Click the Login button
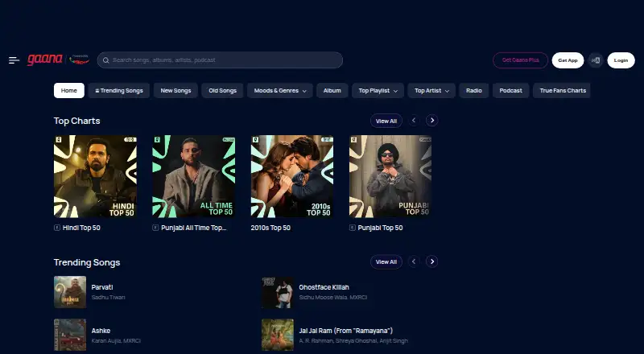 [x=621, y=60]
